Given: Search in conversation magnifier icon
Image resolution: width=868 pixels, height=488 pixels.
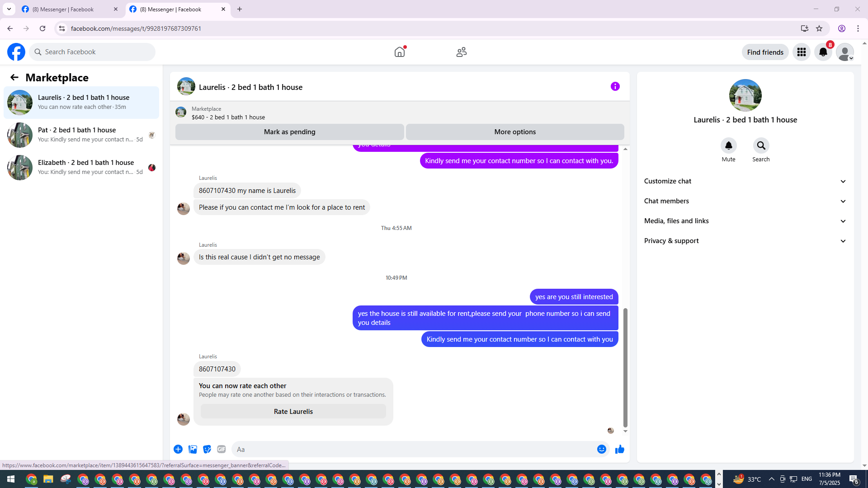Looking at the screenshot, I should coord(761,145).
